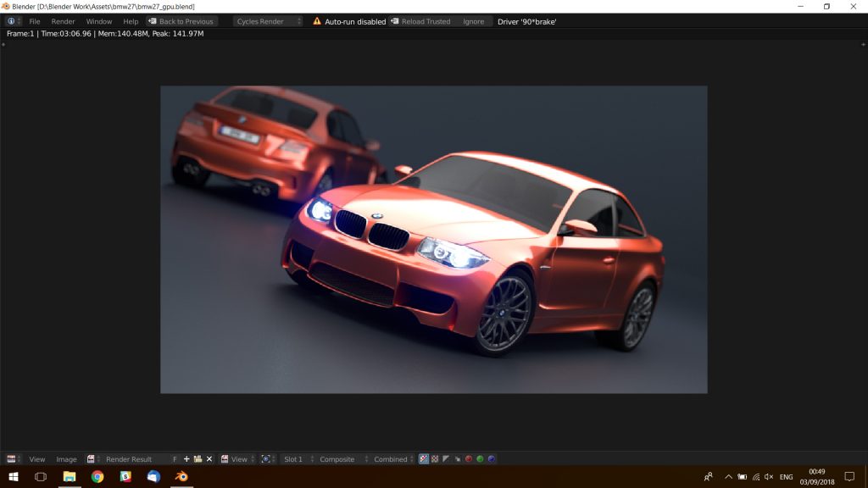Toggle color and alpha channels display
This screenshot has width=868, height=488.
(x=424, y=458)
